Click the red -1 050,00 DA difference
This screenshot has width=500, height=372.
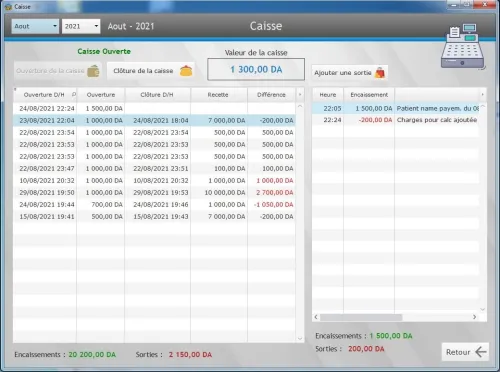(273, 204)
